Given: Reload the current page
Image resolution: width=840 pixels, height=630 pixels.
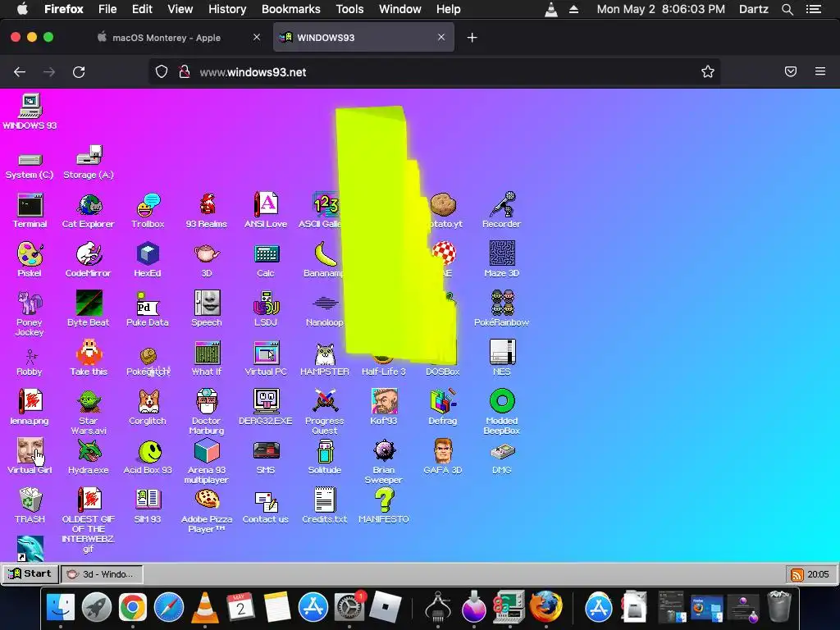Looking at the screenshot, I should click(79, 72).
